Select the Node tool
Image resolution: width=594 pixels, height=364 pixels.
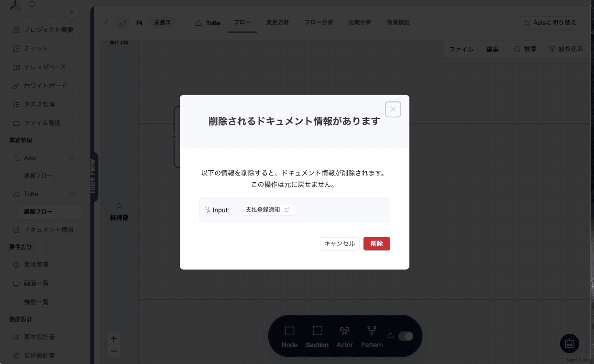point(289,337)
